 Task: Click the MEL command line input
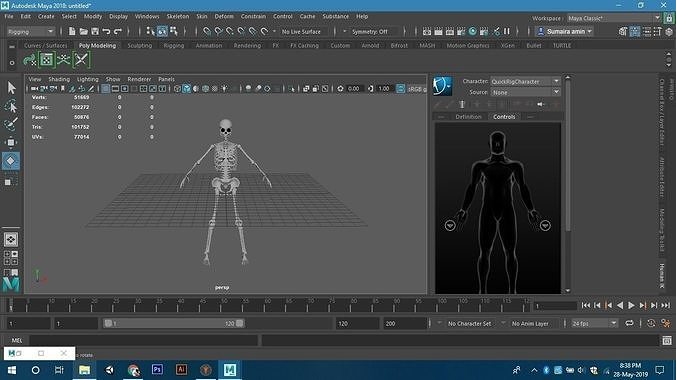[x=144, y=340]
